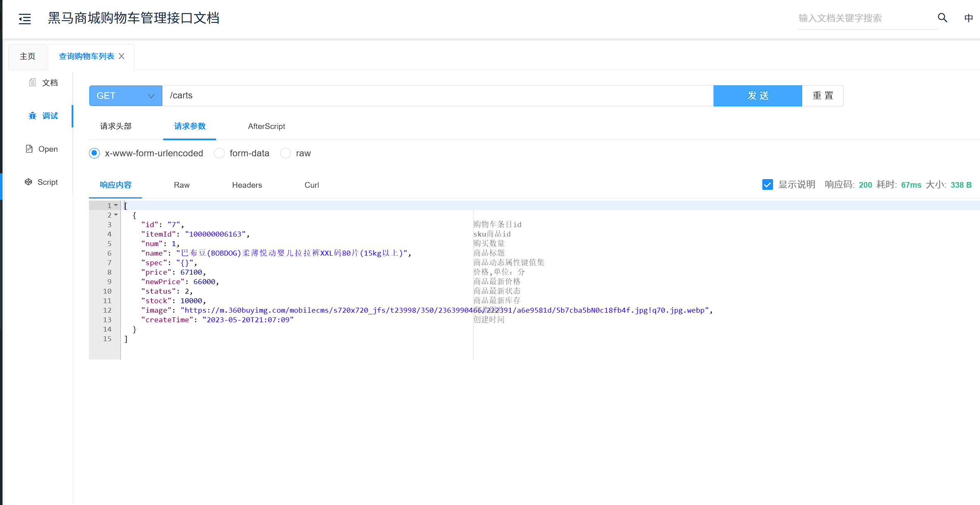Screen dimensions: 980x505
Task: Open the Open API file icon
Action: point(29,149)
